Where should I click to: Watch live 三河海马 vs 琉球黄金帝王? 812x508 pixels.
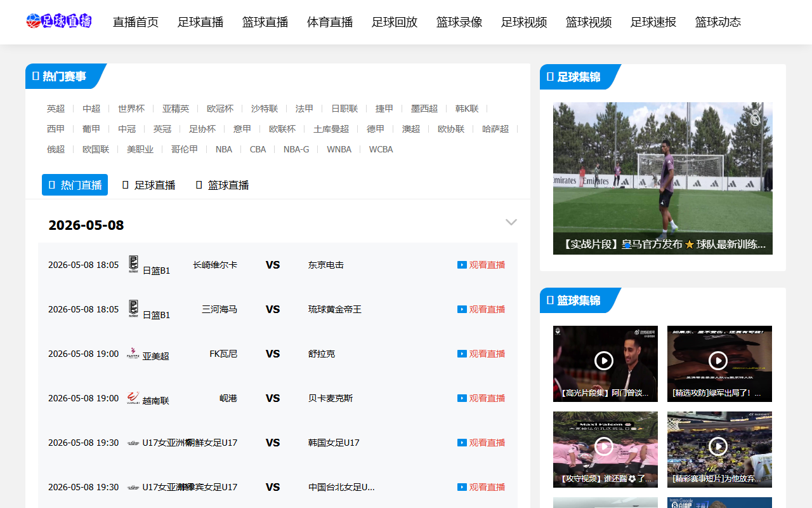coord(481,309)
